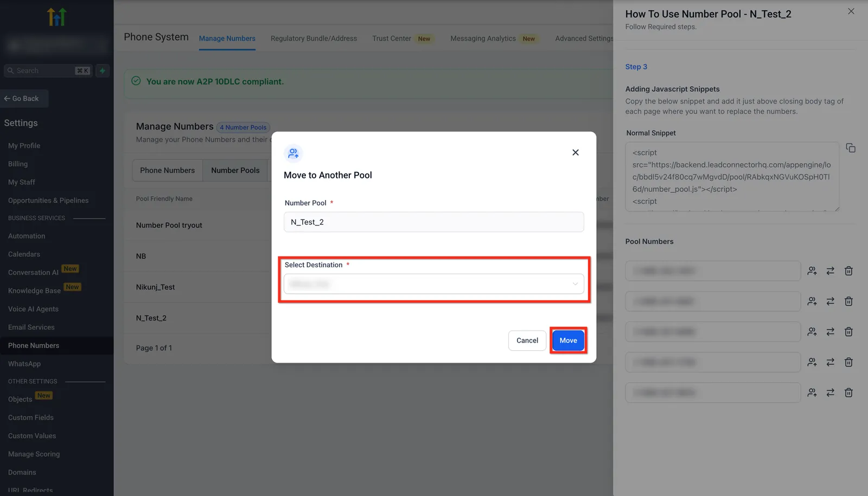Delete the first pool number
This screenshot has height=496, width=868.
tap(849, 271)
